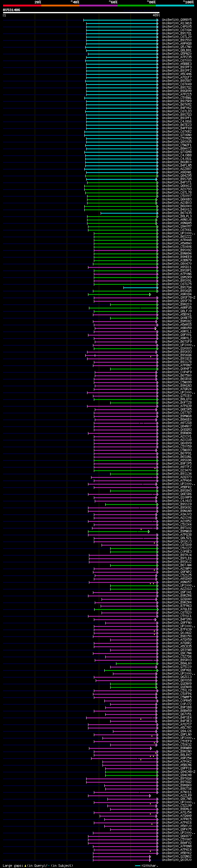The width and height of the screenshot is (197, 868).
Task: Select the UniRef100_B6TKM2 label
Action: pos(176,104)
